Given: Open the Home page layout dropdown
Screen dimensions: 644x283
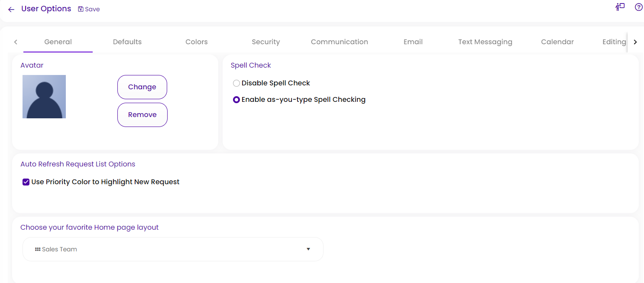Looking at the screenshot, I should 173,249.
